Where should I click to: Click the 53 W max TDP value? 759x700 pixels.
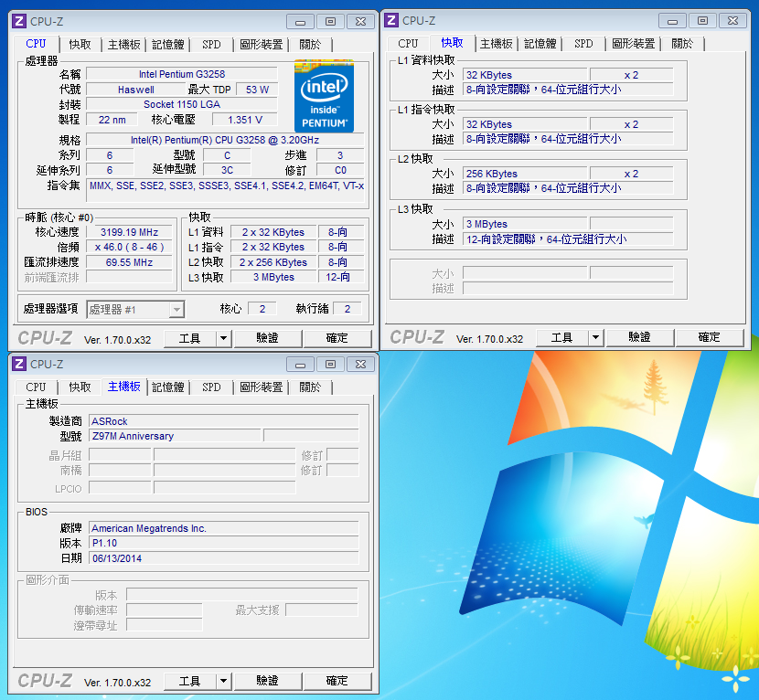[x=257, y=90]
